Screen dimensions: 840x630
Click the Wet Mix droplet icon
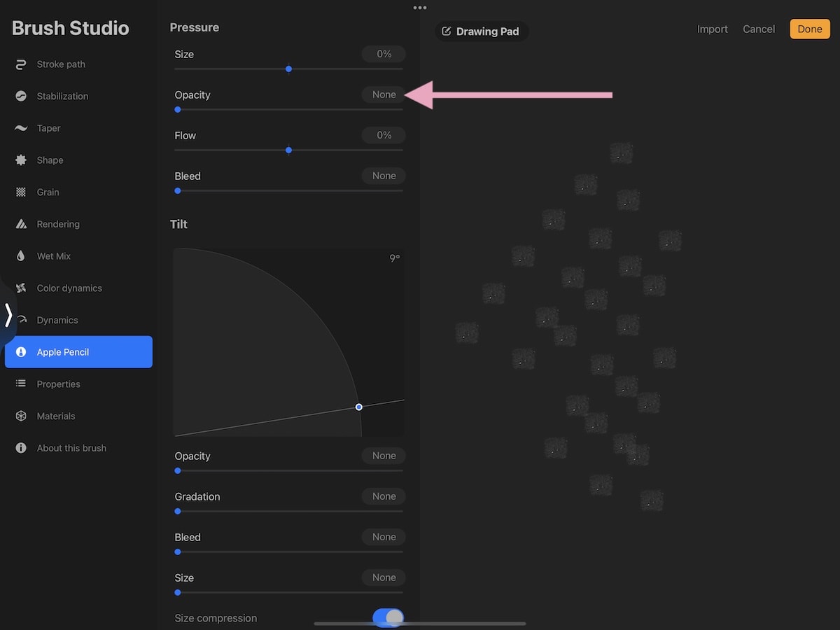(21, 256)
